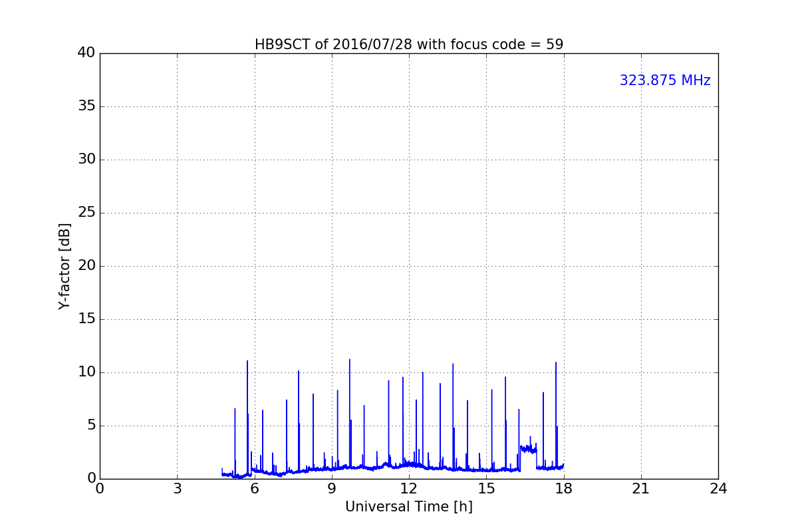Click the elevated plateau near 16.5 h
This screenshot has width=798, height=532.
[528, 449]
